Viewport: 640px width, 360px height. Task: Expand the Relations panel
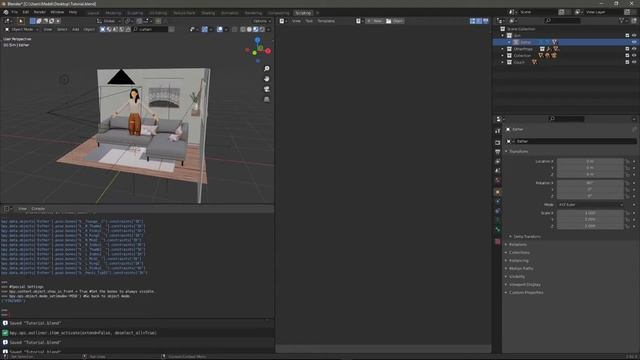(517, 244)
